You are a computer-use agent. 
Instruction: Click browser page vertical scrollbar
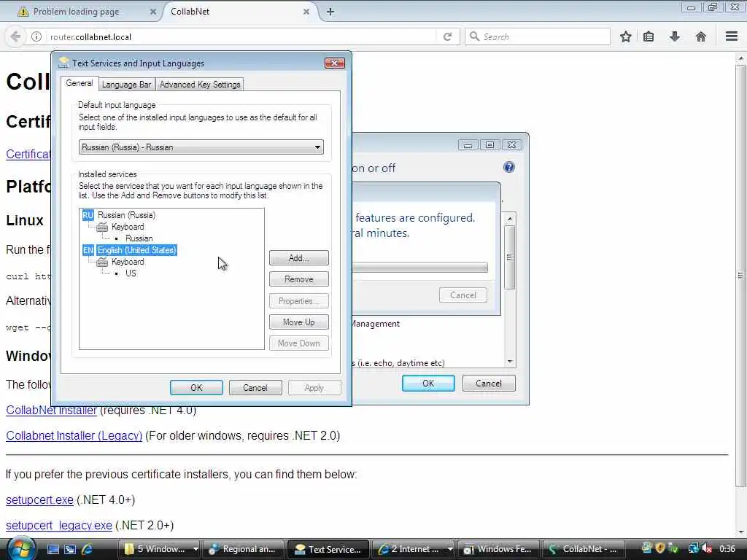click(740, 276)
